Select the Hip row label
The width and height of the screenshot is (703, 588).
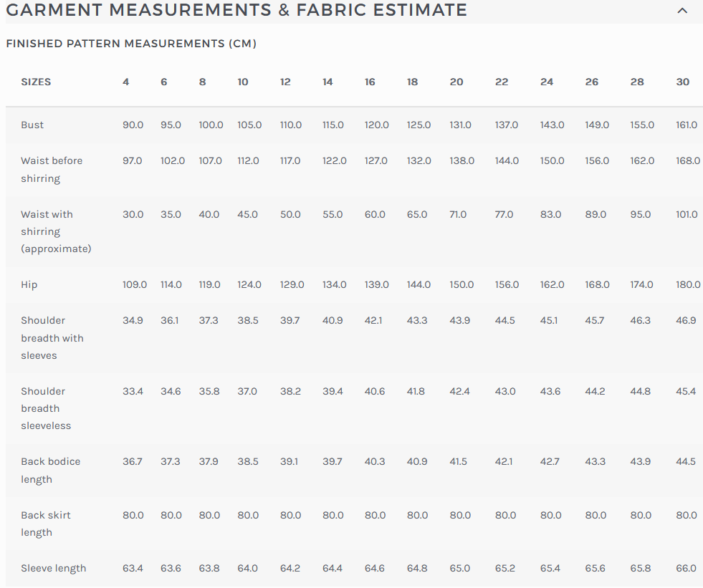pyautogui.click(x=29, y=284)
